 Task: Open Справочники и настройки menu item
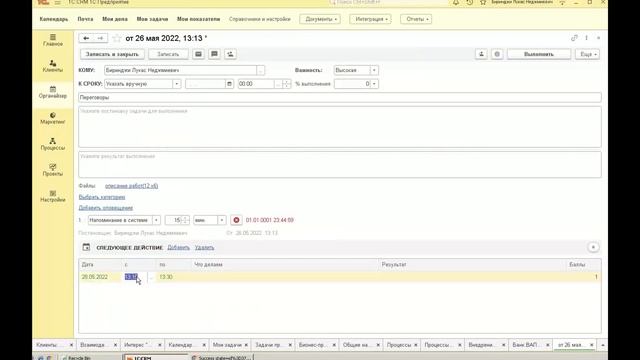[x=260, y=19]
